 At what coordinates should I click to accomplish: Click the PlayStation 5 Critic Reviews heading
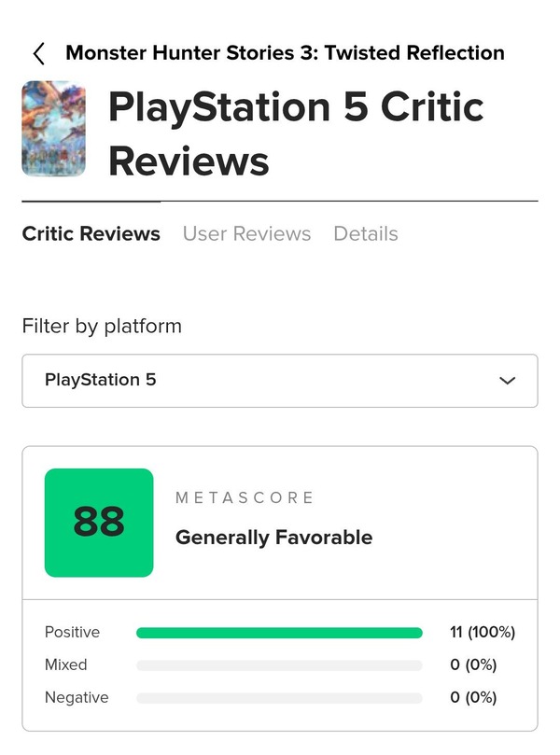coord(296,133)
